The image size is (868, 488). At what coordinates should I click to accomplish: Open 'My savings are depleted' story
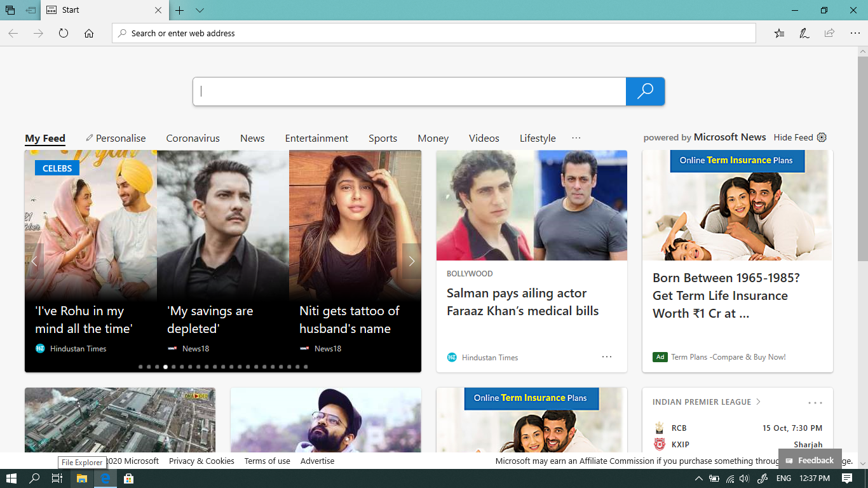point(210,320)
